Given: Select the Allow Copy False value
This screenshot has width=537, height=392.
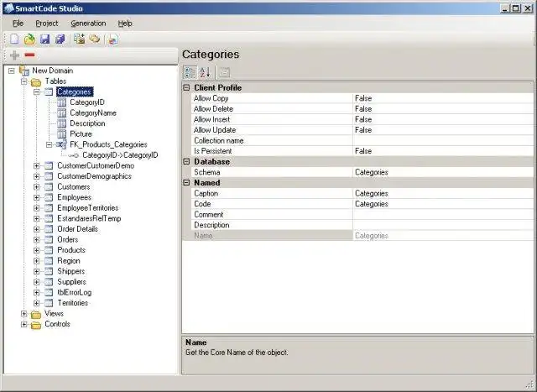Looking at the screenshot, I should tap(443, 98).
